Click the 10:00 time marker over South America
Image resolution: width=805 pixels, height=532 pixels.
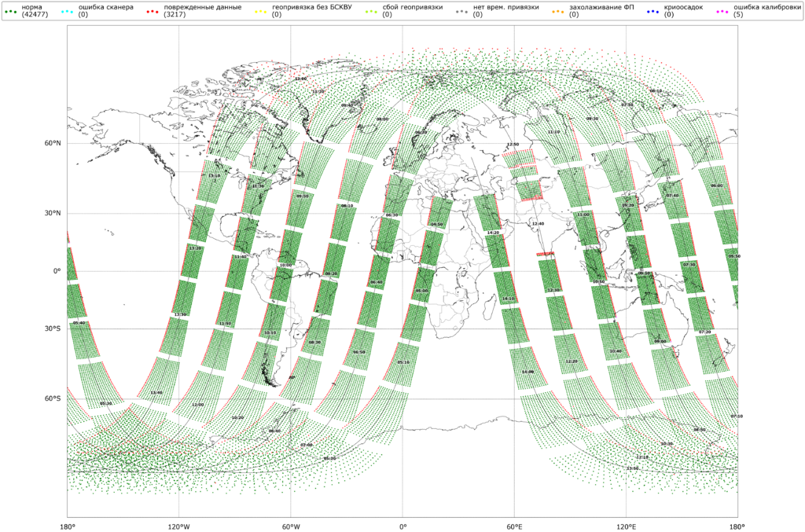click(x=285, y=266)
